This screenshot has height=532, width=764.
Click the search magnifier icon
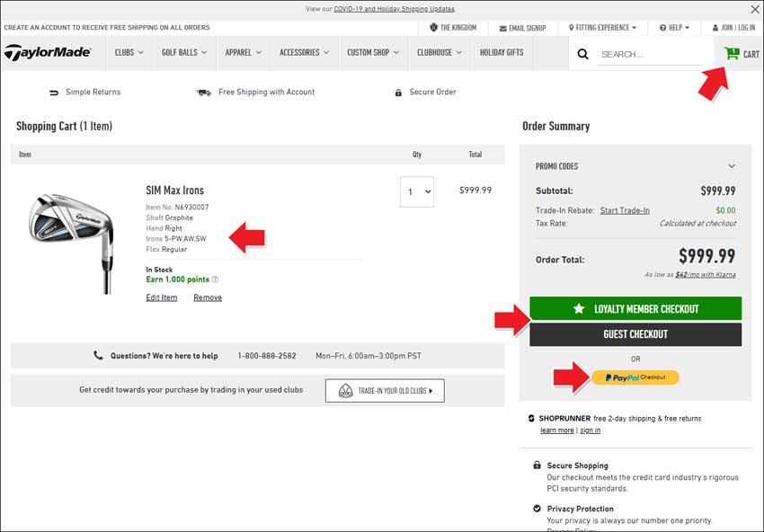[x=582, y=54]
